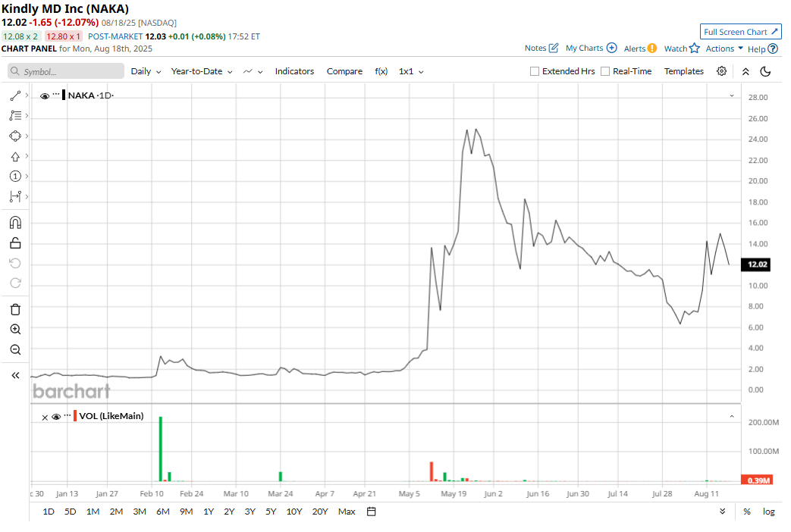Viewport: 791px width, 532px height.
Task: Open the Templates menu
Action: [683, 71]
